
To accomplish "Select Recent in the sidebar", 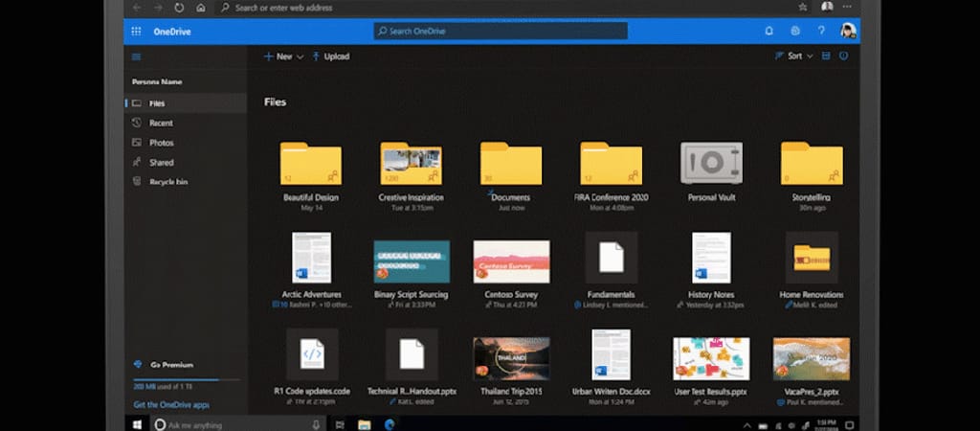I will [160, 124].
